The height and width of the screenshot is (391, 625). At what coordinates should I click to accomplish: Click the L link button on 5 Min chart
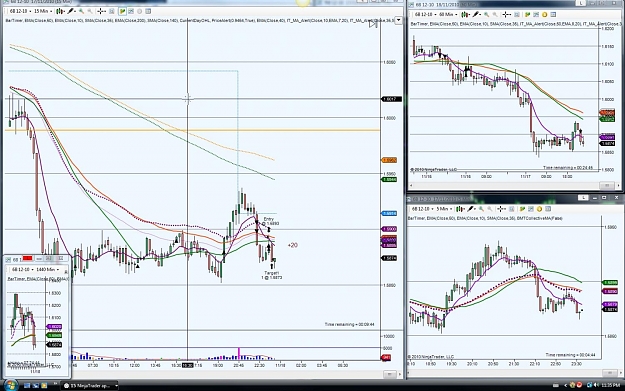point(583,197)
